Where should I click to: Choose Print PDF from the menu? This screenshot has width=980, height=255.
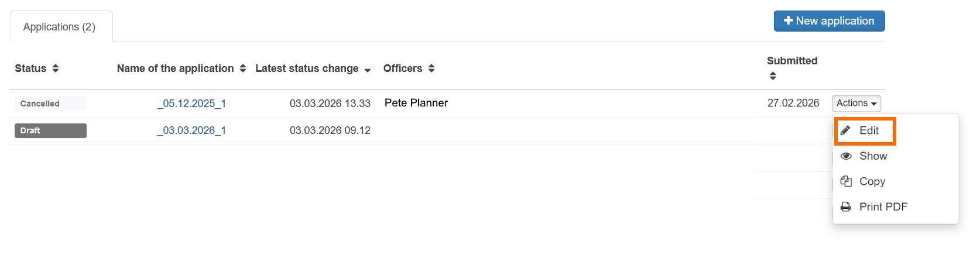coord(883,207)
